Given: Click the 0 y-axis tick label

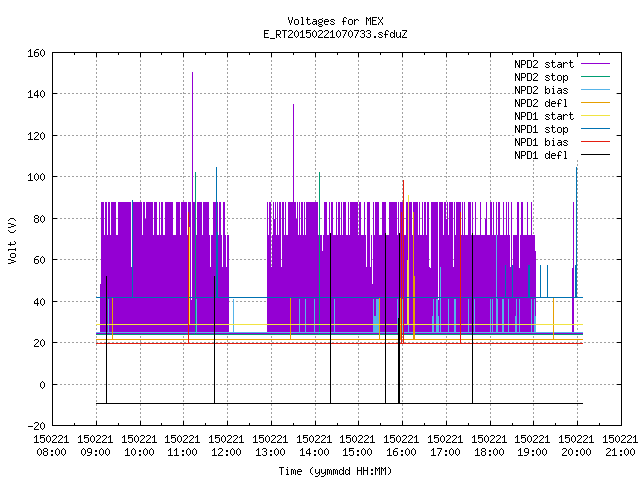Looking at the screenshot, I should tap(42, 384).
